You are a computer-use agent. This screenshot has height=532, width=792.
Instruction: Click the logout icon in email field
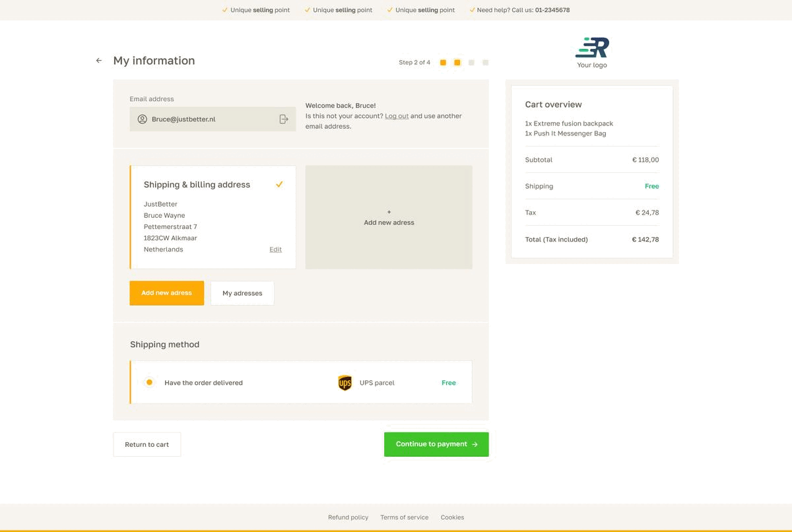tap(284, 119)
